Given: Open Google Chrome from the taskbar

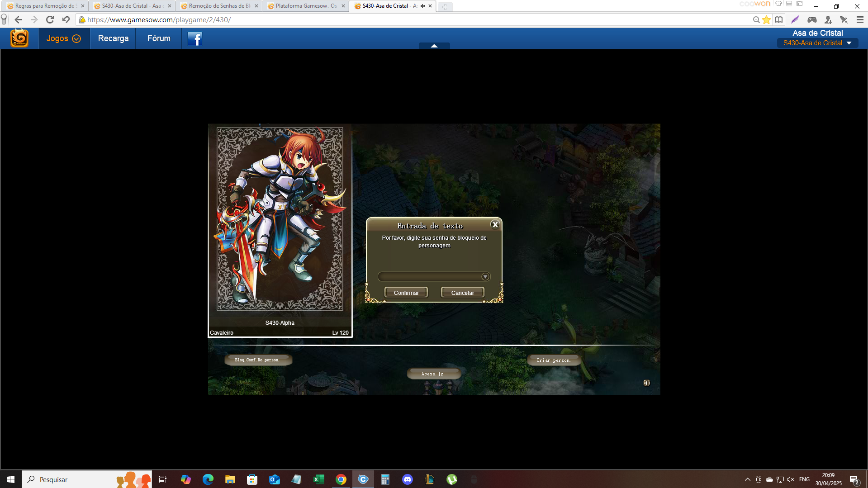Looking at the screenshot, I should (341, 479).
